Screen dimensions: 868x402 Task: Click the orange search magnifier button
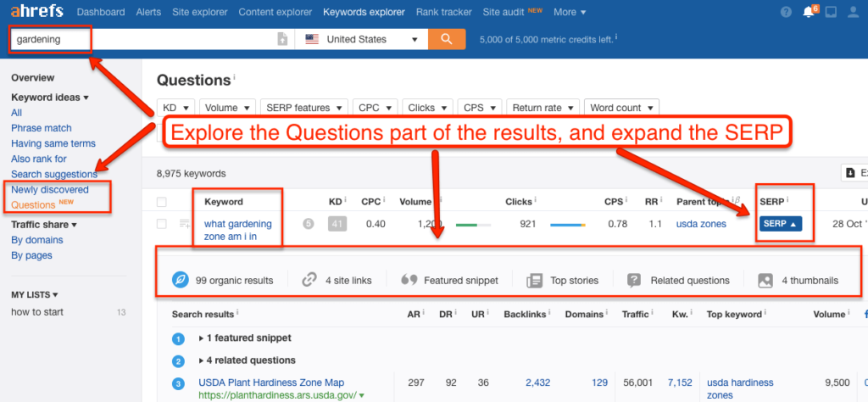[x=447, y=39]
